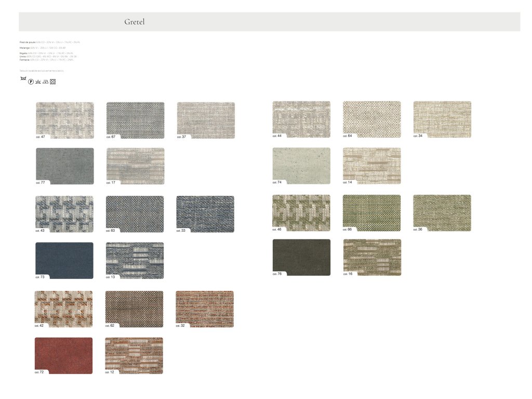Click the do-not-tumble-dry square symbol
Screen dimensions: 532x399
(52, 82)
